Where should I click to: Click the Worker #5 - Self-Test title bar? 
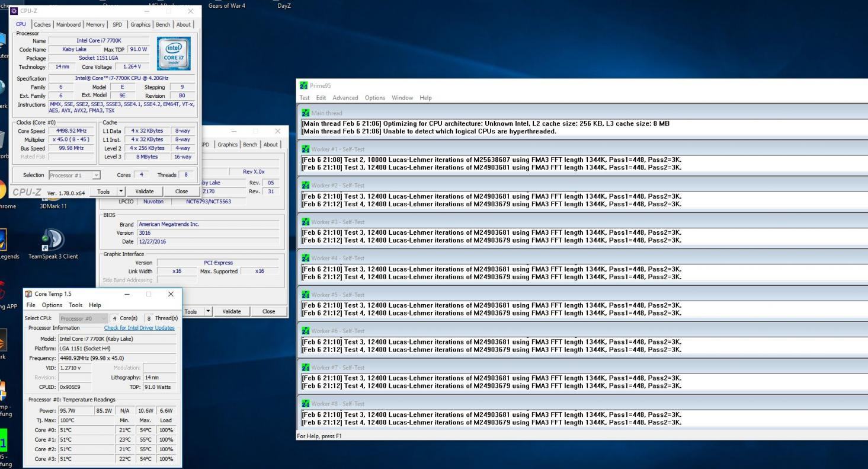(x=584, y=295)
